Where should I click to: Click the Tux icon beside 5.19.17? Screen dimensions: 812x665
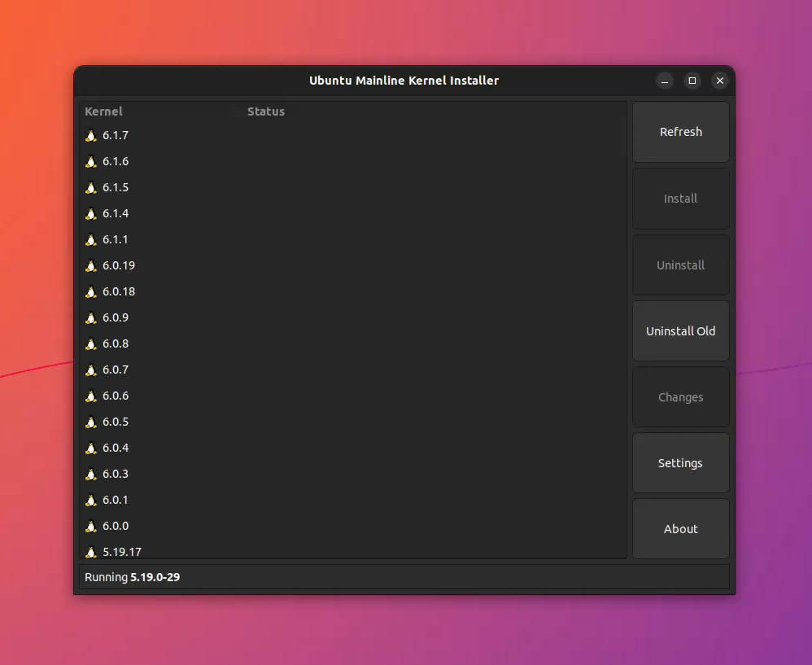pos(90,552)
